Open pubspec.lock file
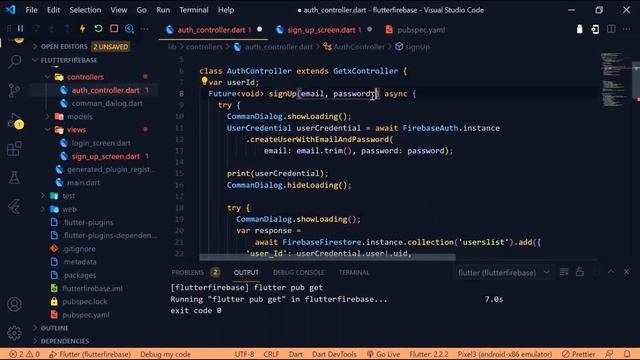The width and height of the screenshot is (640, 360). coord(84,302)
